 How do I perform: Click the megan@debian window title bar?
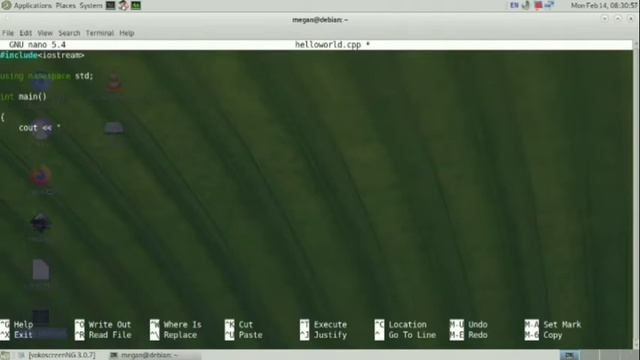320,20
